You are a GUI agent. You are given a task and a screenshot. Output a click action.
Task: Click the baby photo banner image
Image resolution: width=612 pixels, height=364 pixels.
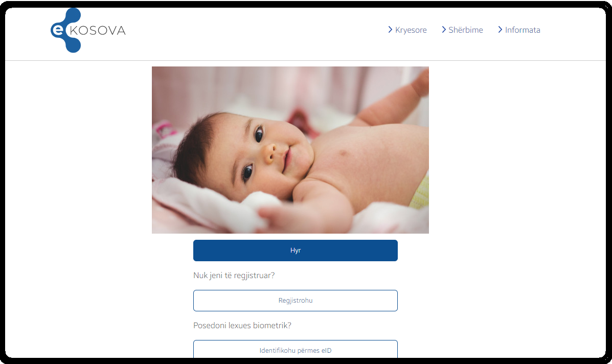290,150
